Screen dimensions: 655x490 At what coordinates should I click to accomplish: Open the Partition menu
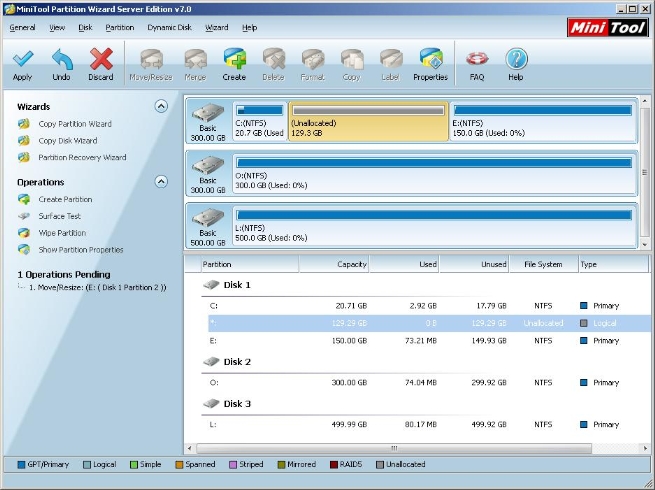pos(119,28)
